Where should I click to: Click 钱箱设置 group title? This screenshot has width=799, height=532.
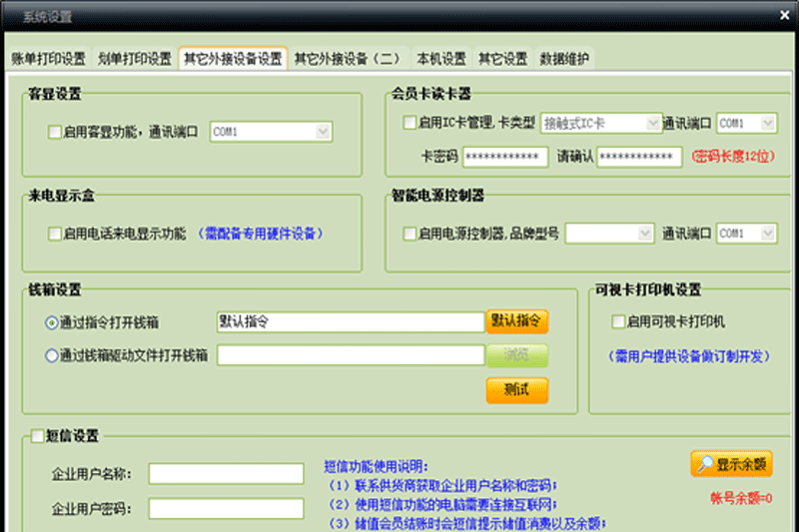[55, 289]
